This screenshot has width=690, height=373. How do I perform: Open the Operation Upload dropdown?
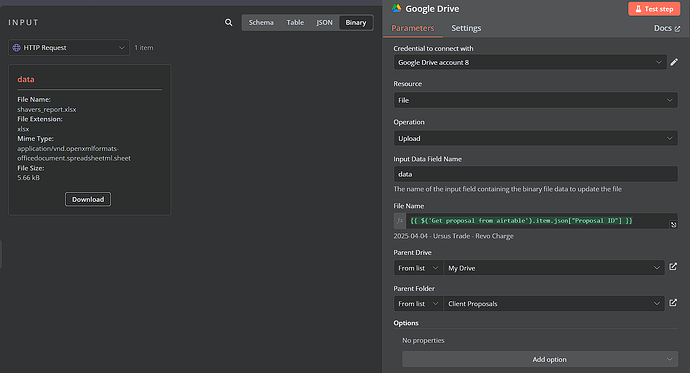coord(536,139)
